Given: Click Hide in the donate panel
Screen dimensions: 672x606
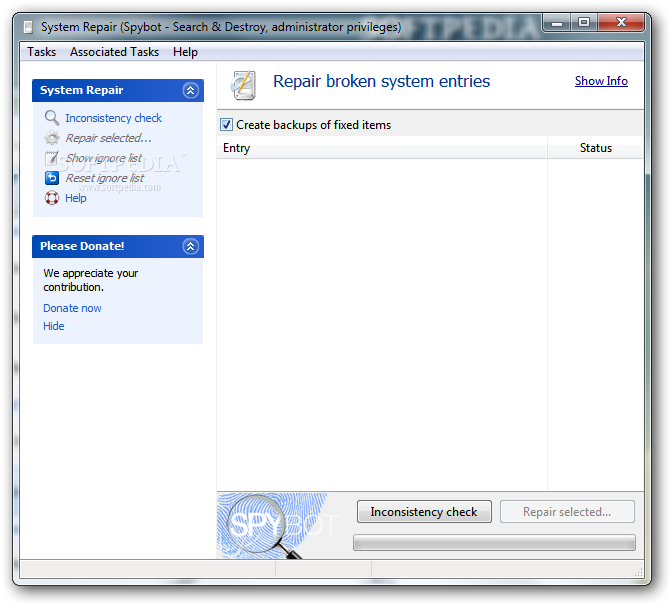Looking at the screenshot, I should tap(54, 326).
